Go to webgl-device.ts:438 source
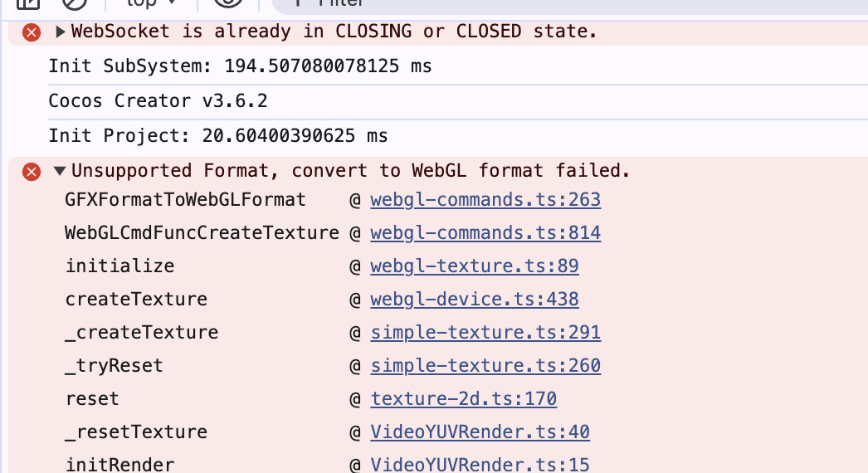The image size is (868, 473). click(x=475, y=300)
